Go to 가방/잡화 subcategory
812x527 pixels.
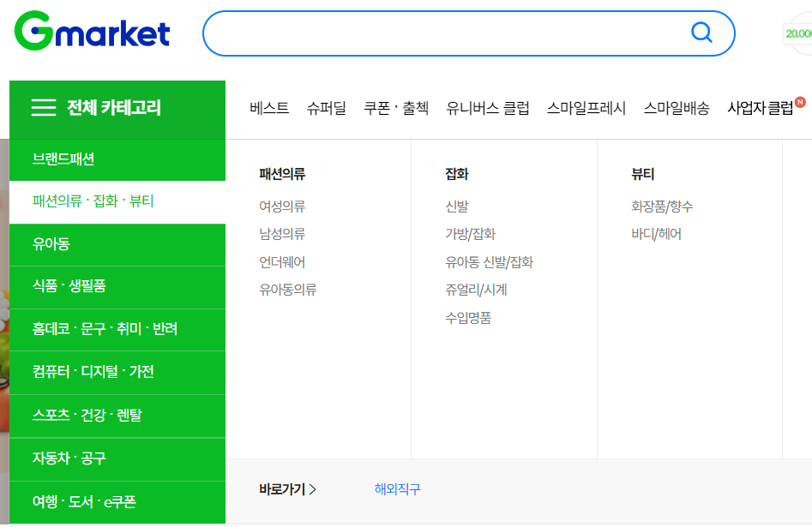[470, 234]
